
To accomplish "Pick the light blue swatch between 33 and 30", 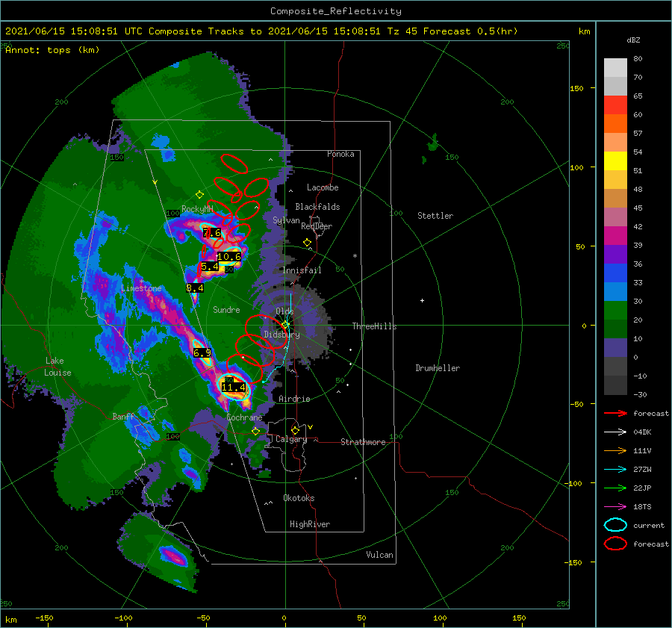I will (615, 291).
